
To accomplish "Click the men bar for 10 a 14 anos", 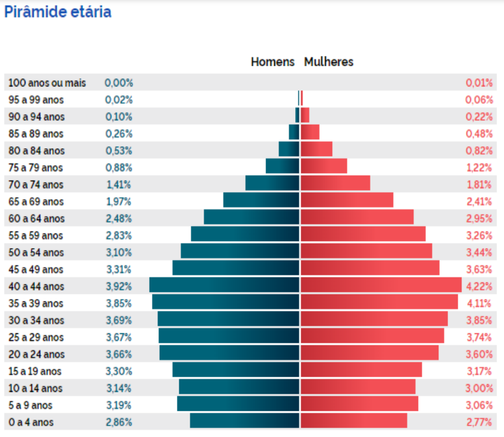I will click(x=239, y=387).
